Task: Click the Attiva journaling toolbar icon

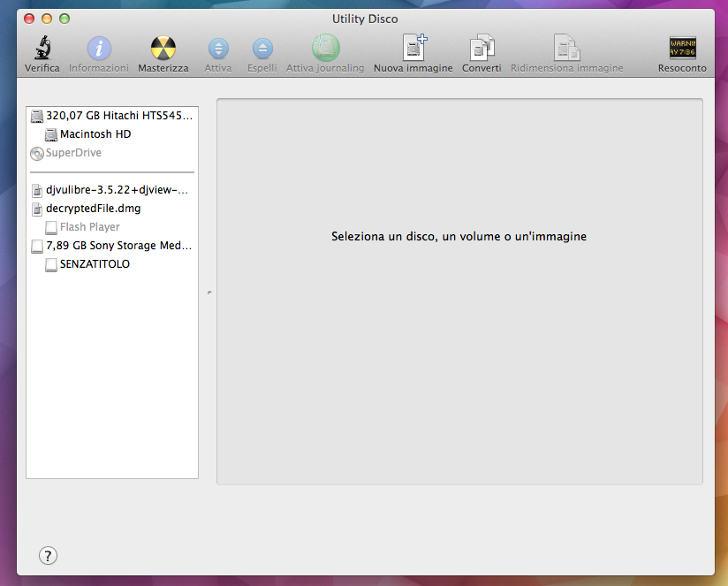Action: pyautogui.click(x=325, y=49)
